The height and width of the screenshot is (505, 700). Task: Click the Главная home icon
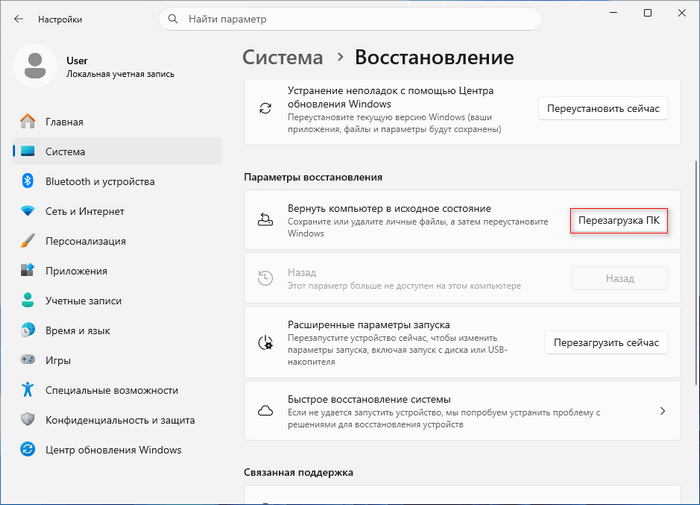coord(28,121)
